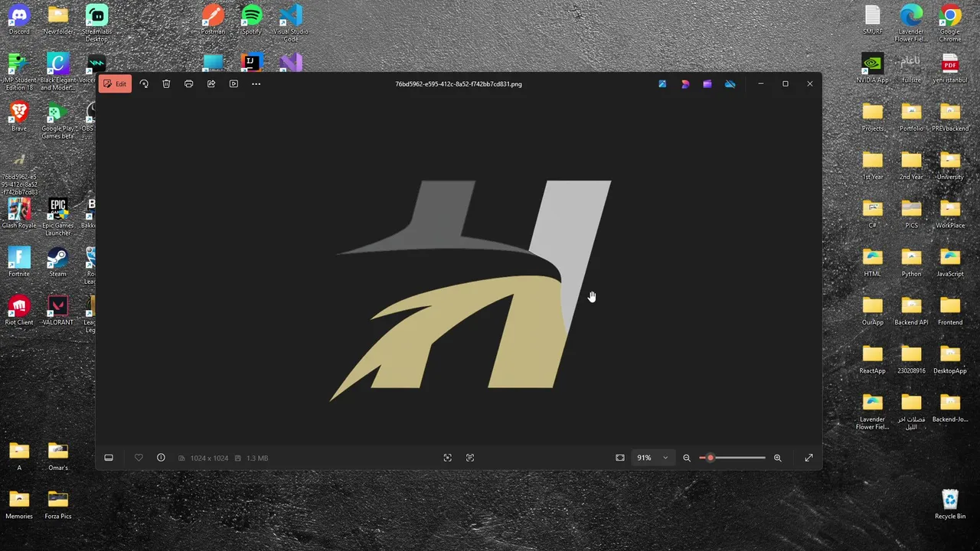Click the scan text icon

(x=470, y=458)
